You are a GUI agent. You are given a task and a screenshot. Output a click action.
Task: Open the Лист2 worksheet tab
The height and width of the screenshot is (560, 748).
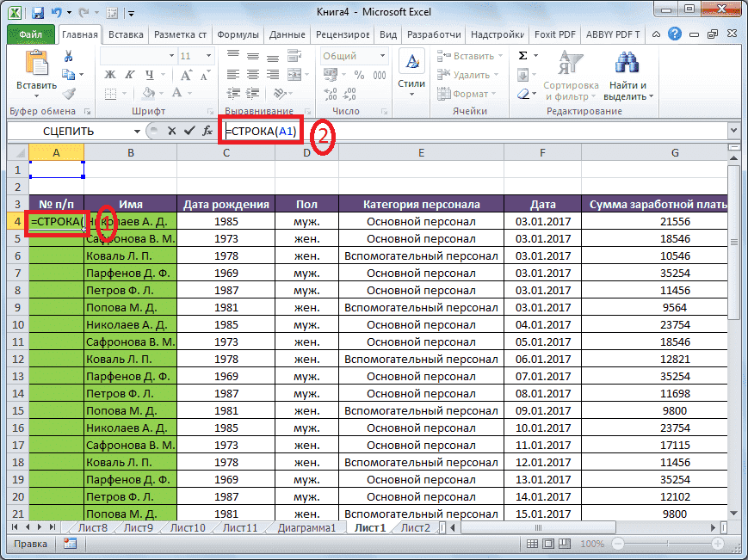click(417, 527)
